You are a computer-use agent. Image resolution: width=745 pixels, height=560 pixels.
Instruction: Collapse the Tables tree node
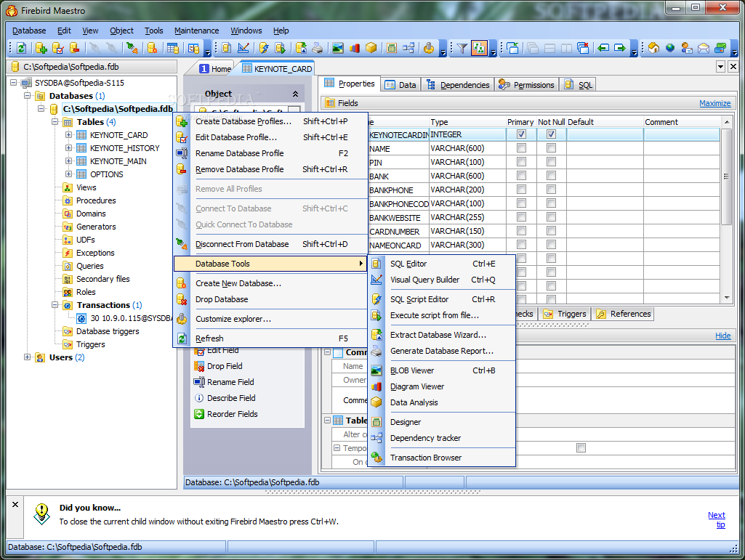tap(55, 122)
